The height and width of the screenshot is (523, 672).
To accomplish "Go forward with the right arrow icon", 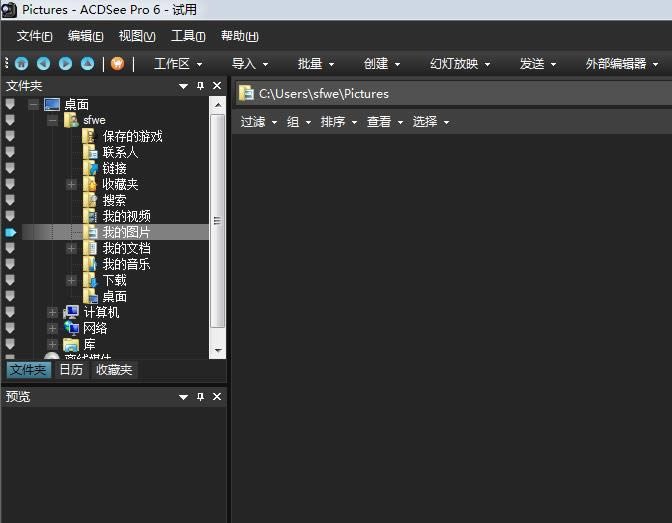I will [x=66, y=64].
